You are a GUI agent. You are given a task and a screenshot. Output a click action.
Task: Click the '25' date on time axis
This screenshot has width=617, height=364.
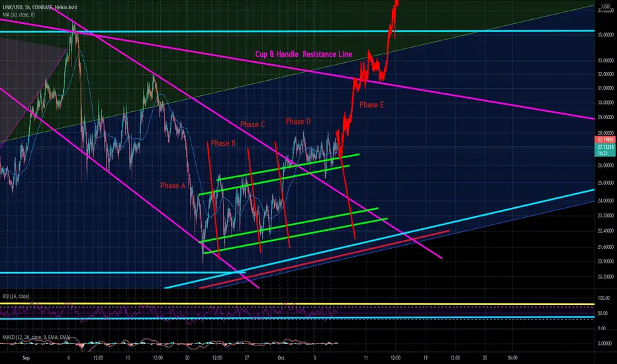pos(485,358)
